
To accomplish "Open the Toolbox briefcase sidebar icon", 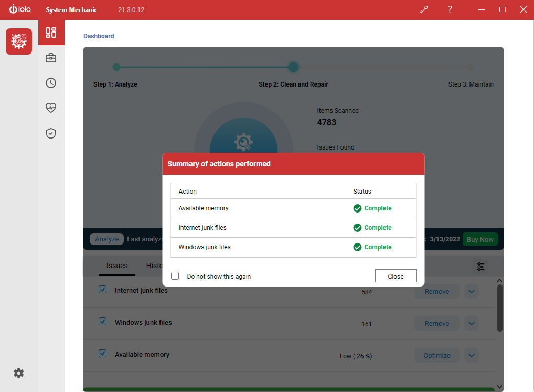I will (51, 58).
